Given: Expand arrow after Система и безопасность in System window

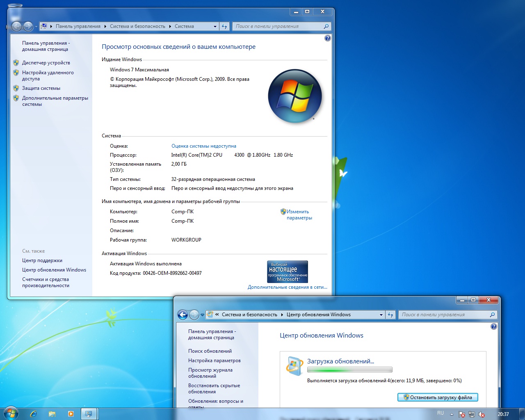Looking at the screenshot, I should click(x=170, y=26).
